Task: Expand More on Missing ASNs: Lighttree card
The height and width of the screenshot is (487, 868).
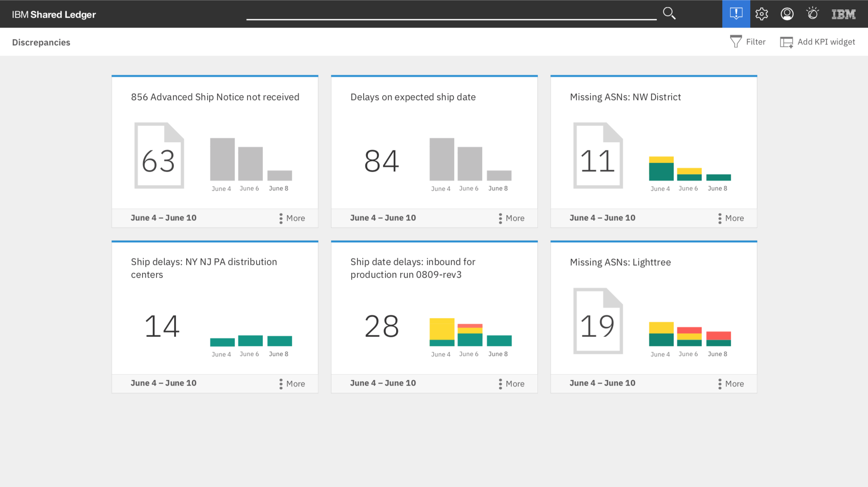Action: [731, 384]
